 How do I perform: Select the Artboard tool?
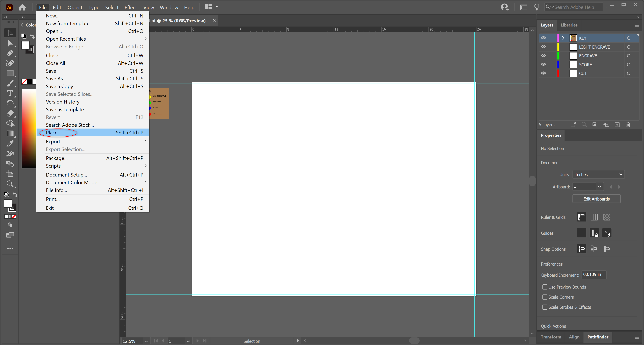point(10,174)
